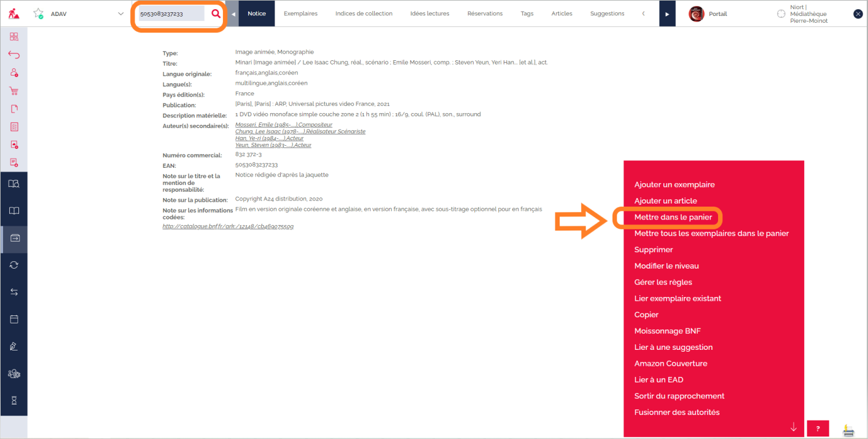Select Mettre tous les exemplaires dans le panier
Viewport: 868px width, 439px height.
click(x=711, y=234)
